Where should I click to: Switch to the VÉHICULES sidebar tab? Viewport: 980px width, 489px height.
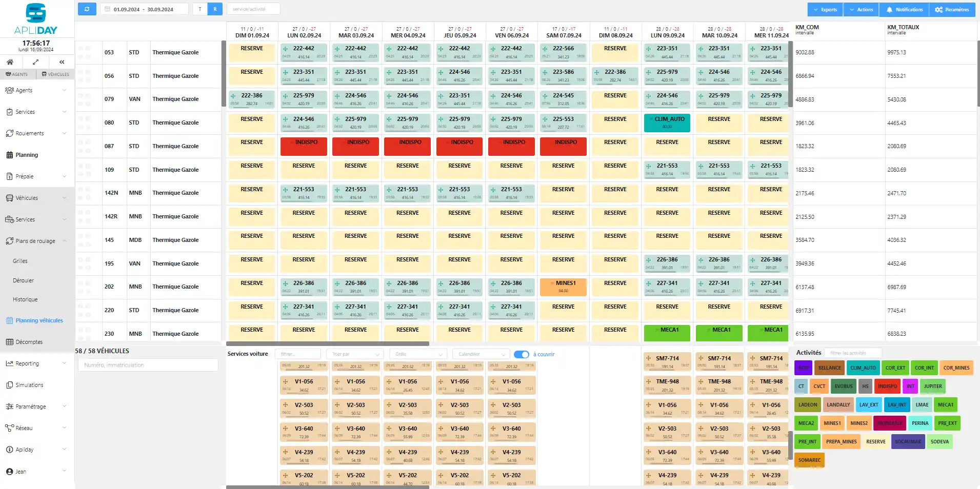pos(55,74)
